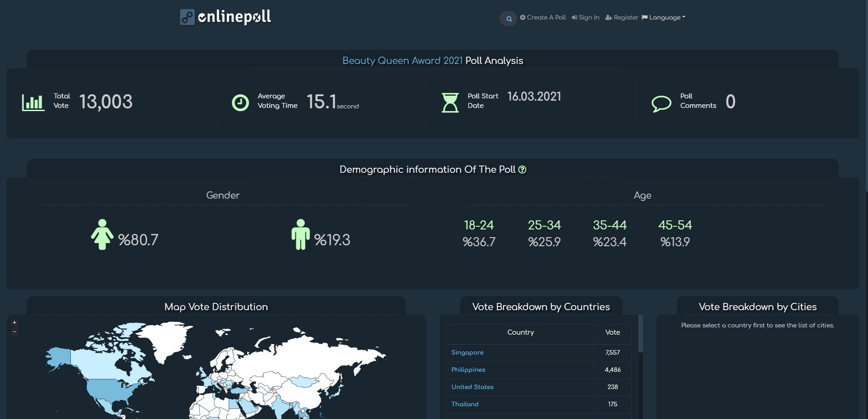
Task: Click the Vote Breakdown by Countries heading
Action: [x=541, y=307]
